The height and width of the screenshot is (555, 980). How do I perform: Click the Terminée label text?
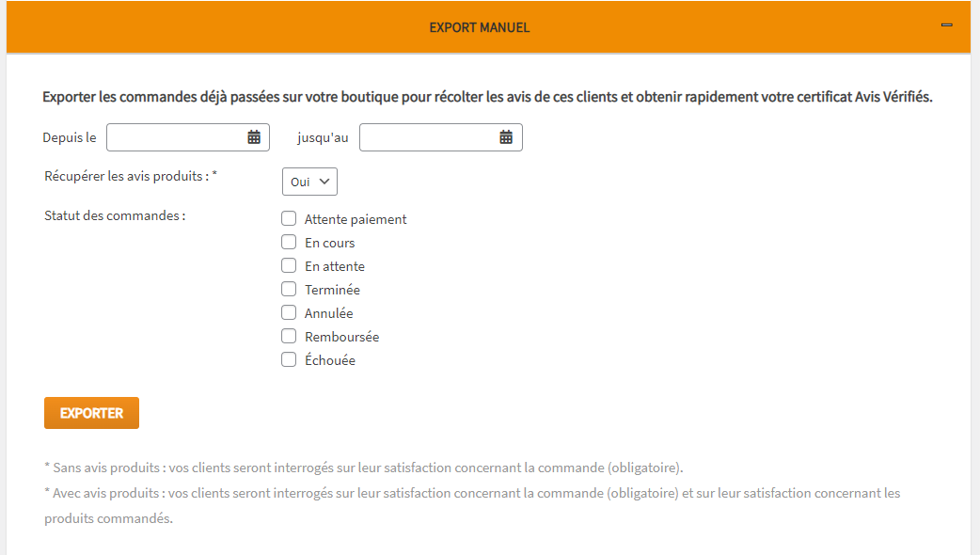coord(332,290)
